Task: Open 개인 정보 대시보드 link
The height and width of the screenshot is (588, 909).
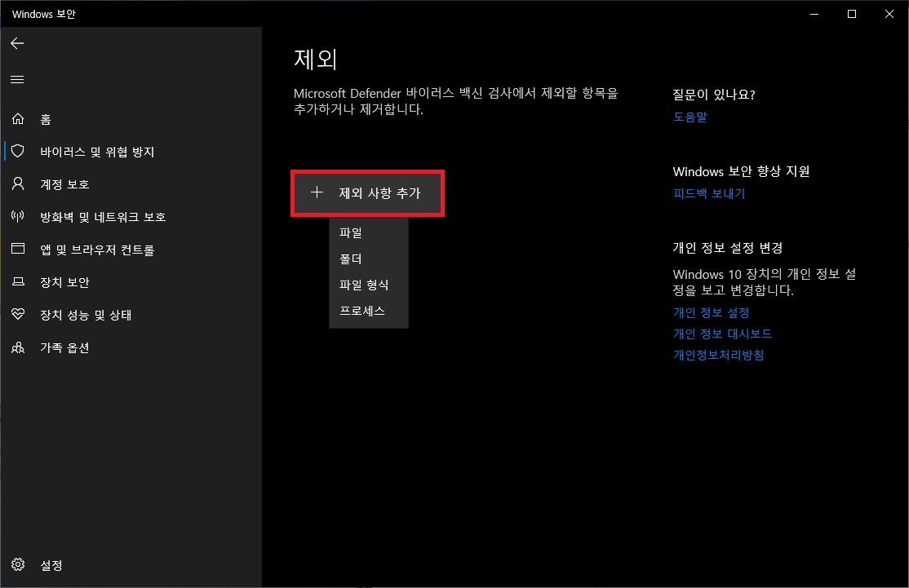Action: click(722, 334)
